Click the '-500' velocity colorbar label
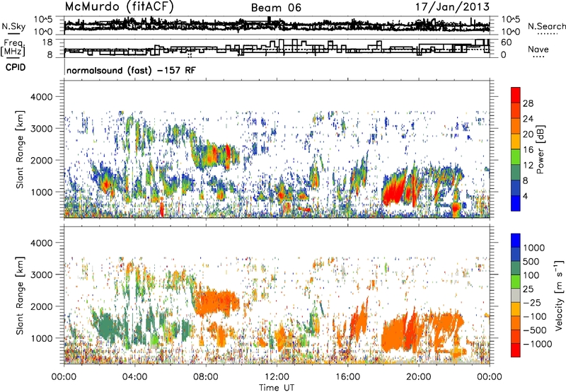566x392 pixels. pyautogui.click(x=534, y=330)
